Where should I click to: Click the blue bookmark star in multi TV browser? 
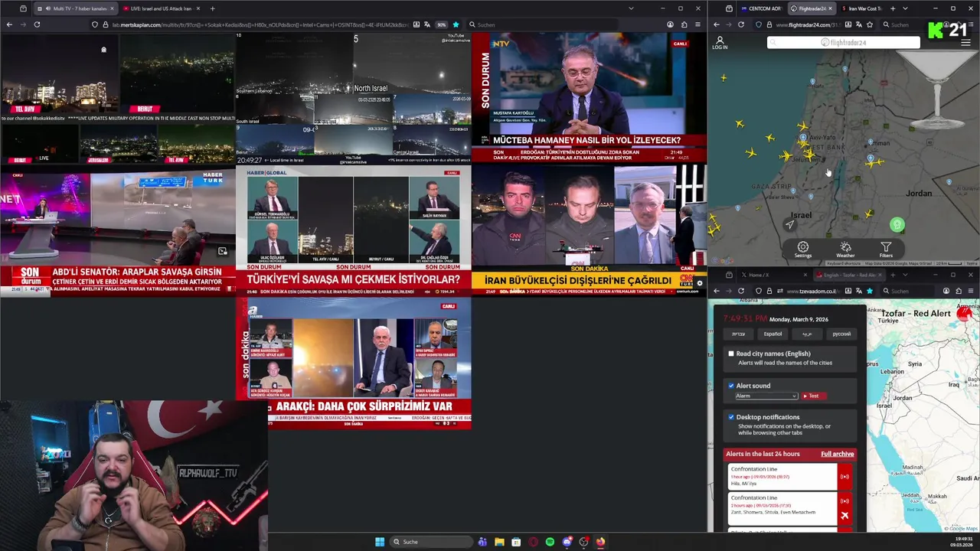pyautogui.click(x=456, y=24)
